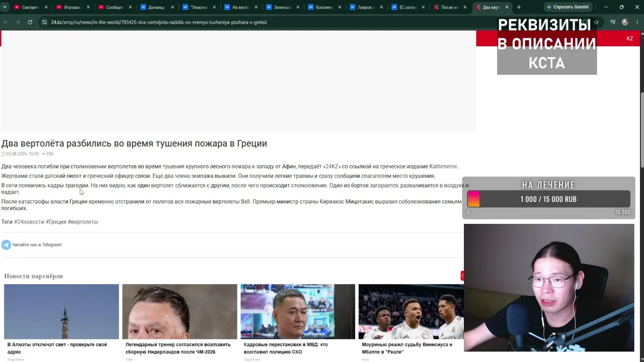Open the #вертолеты tag

[x=83, y=222]
